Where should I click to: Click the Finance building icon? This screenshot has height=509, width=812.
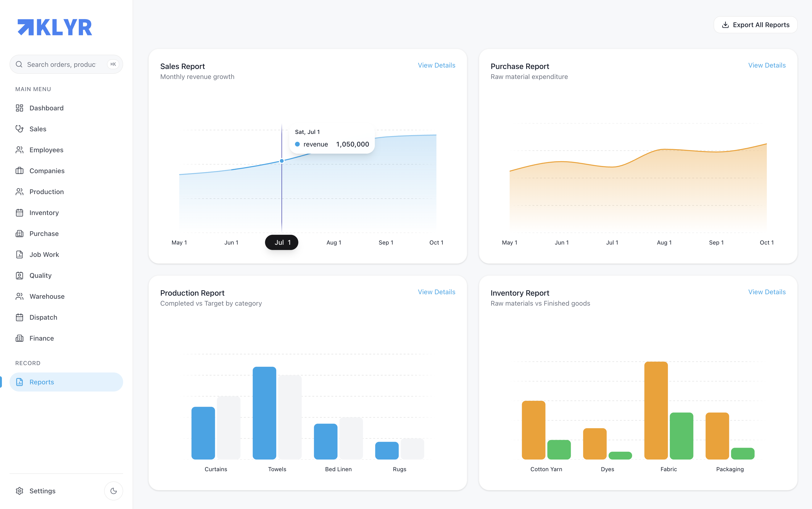coord(19,338)
